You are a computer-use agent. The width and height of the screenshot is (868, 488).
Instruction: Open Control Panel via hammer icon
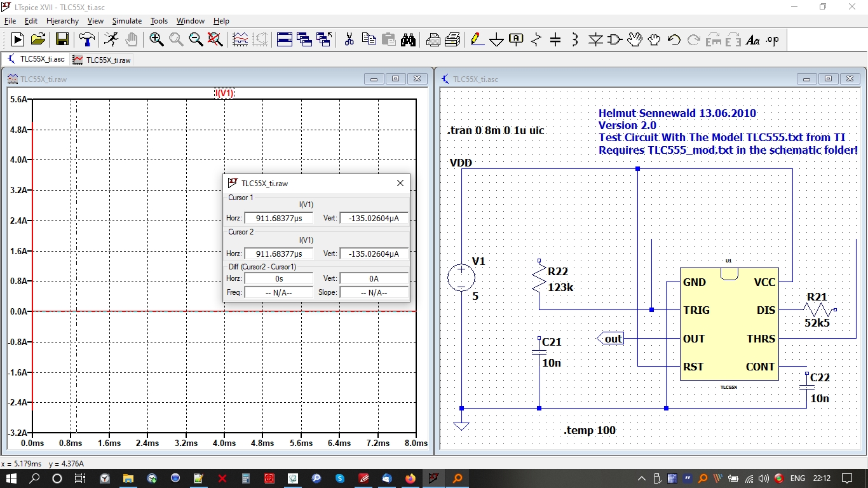point(86,39)
